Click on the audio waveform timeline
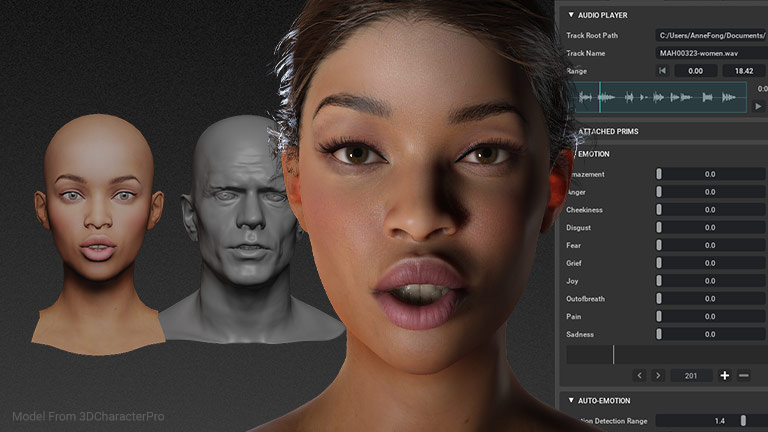 660,97
